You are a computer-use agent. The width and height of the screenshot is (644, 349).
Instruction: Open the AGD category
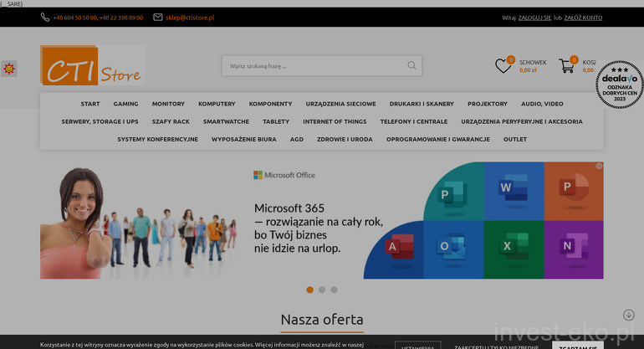click(x=297, y=140)
